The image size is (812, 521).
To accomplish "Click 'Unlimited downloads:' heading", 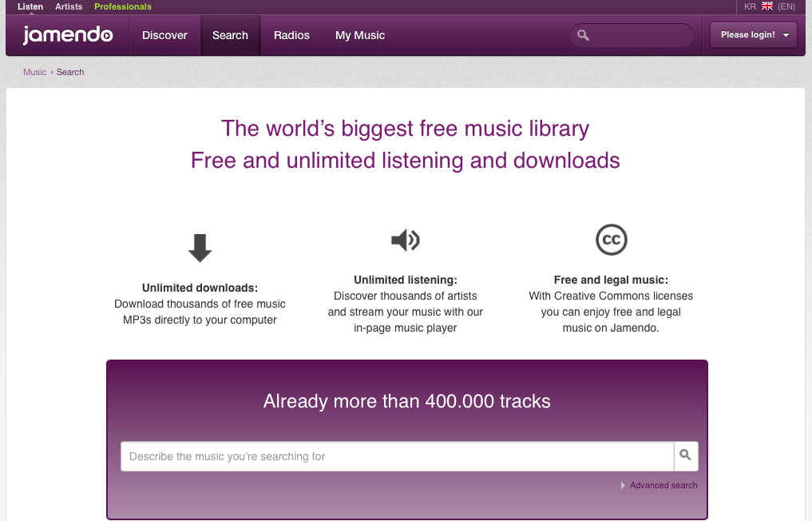I will [x=200, y=288].
